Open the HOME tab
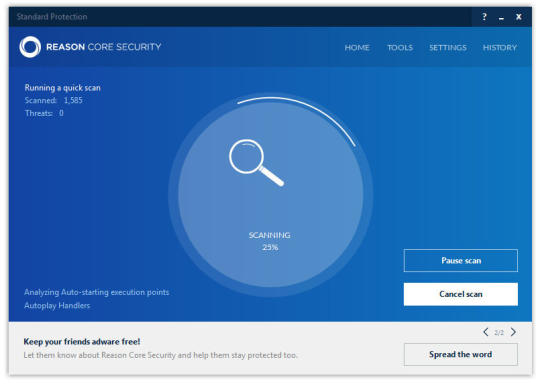 pos(357,48)
